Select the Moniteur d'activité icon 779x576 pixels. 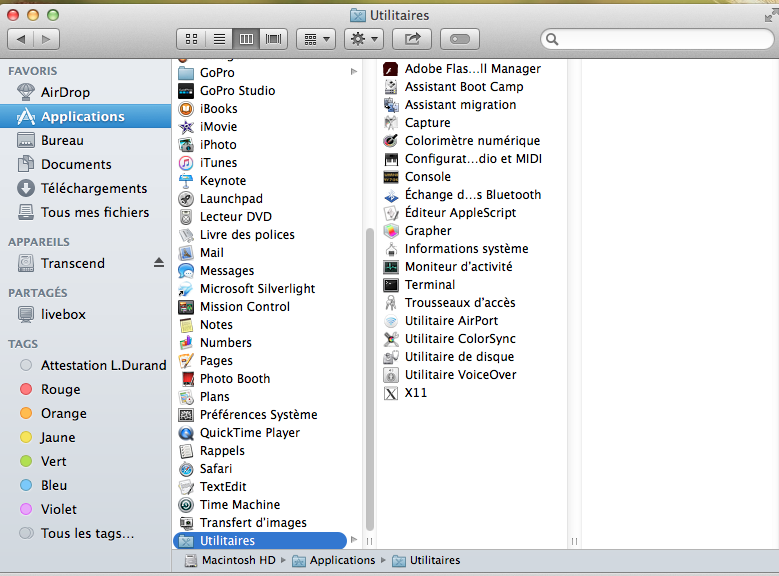pos(392,267)
